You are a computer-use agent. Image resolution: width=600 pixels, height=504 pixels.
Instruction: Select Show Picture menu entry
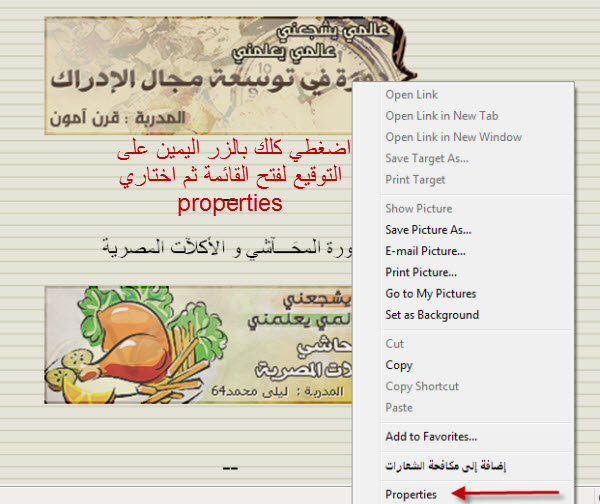coord(418,208)
